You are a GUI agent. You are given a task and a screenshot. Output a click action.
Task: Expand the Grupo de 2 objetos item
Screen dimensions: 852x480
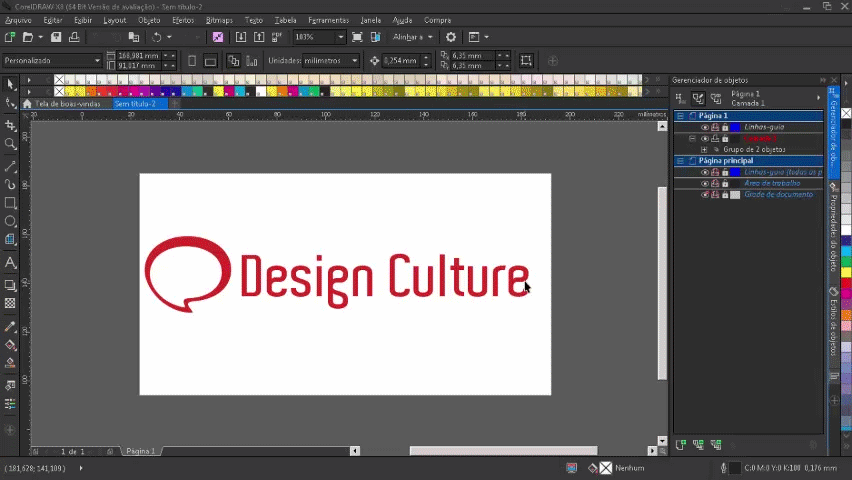point(704,150)
